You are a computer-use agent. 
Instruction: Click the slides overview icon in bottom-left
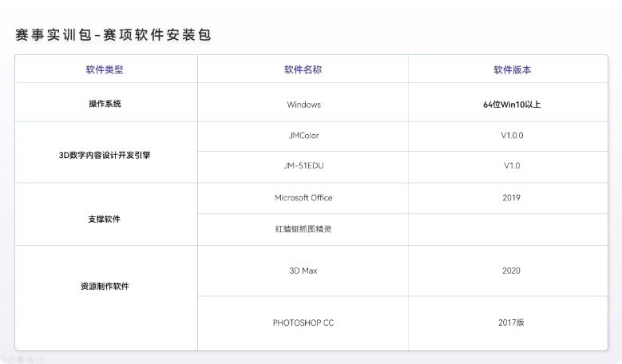(21, 359)
